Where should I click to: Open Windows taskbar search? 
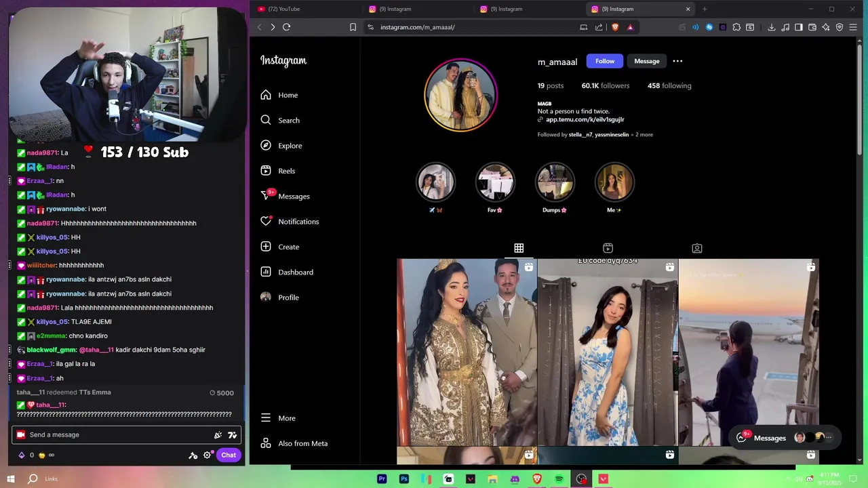(x=33, y=479)
